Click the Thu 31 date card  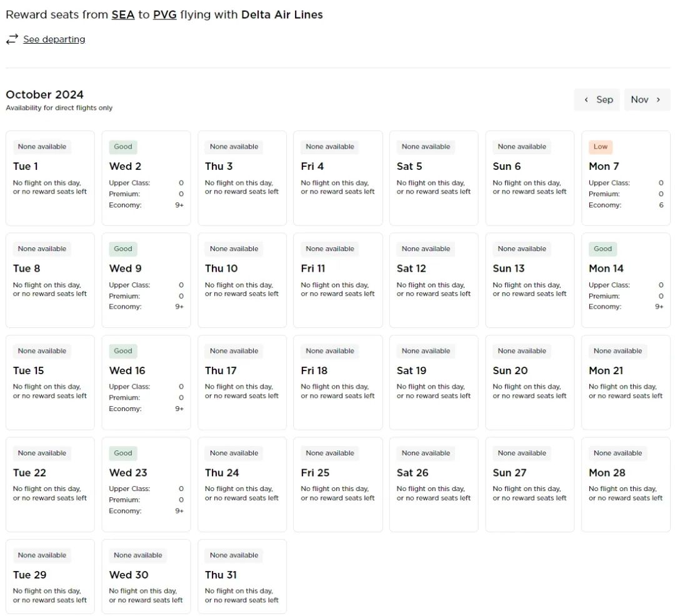242,576
